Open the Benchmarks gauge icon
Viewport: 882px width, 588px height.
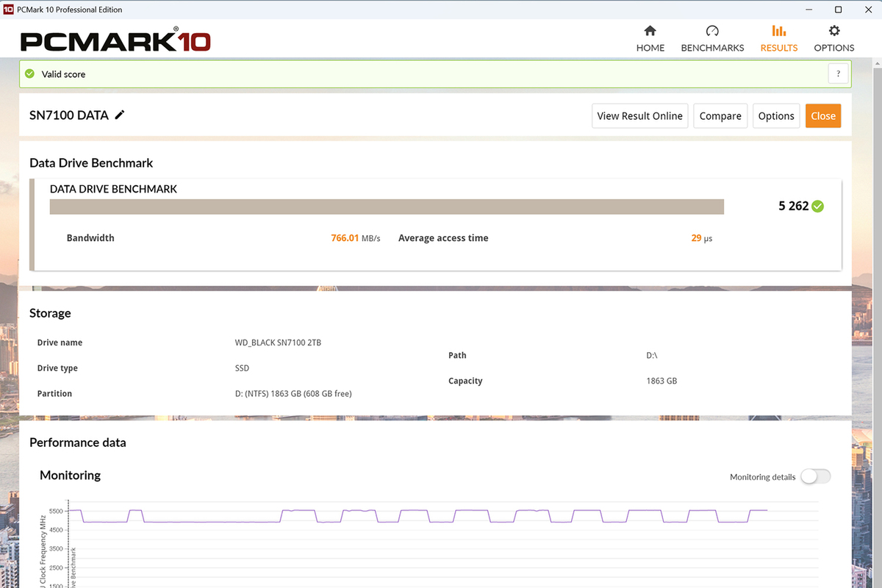tap(712, 31)
